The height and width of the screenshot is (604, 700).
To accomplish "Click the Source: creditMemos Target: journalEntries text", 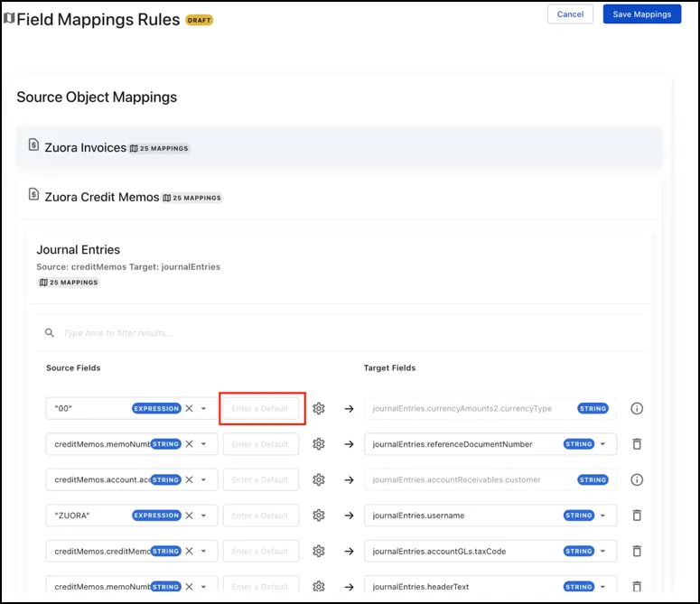I will (x=128, y=266).
